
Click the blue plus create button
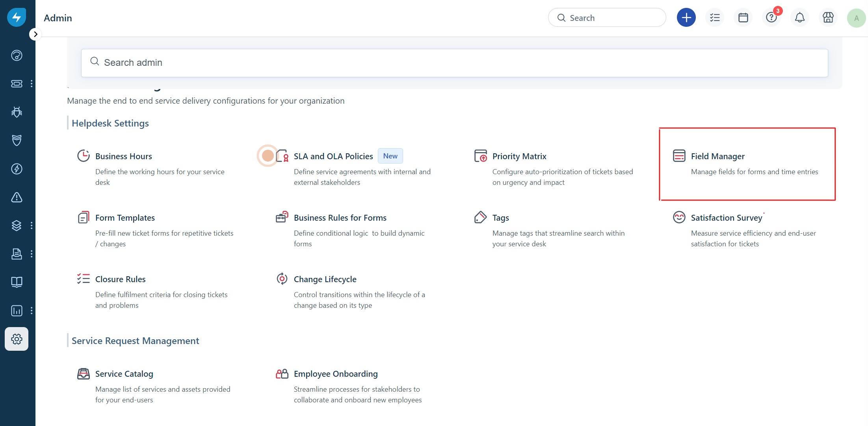coord(686,18)
